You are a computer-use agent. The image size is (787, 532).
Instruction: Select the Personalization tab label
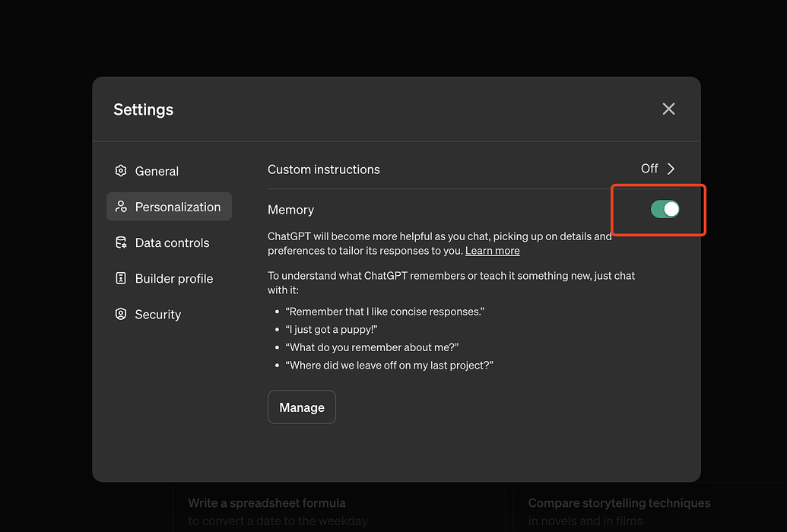pyautogui.click(x=178, y=207)
